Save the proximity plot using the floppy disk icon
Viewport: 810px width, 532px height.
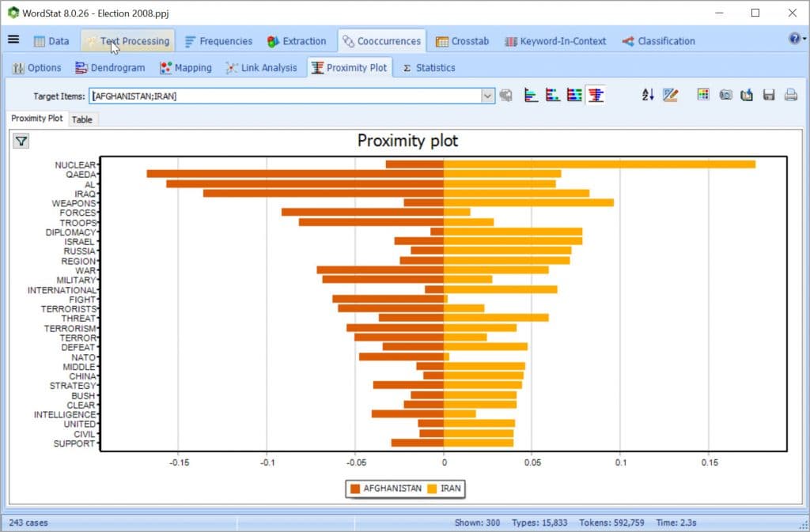tap(768, 94)
